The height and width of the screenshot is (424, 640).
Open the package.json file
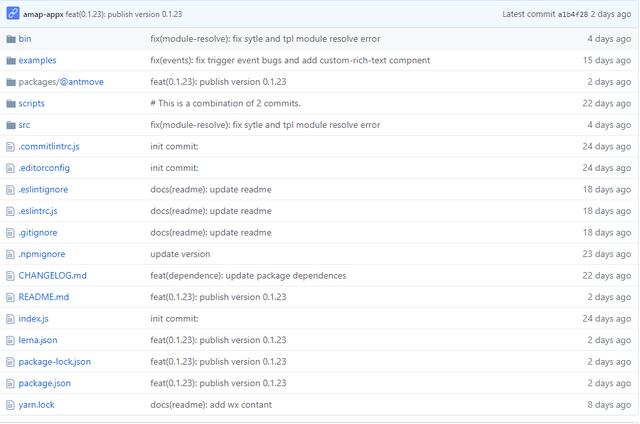tap(44, 383)
